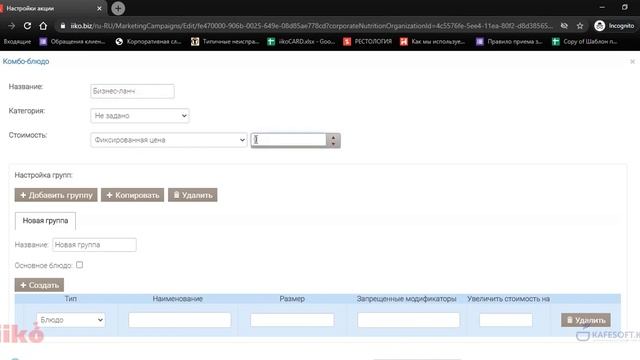640x360 pixels.
Task: Open the Стоимость Фиксированная цена dropdown
Action: click(169, 140)
